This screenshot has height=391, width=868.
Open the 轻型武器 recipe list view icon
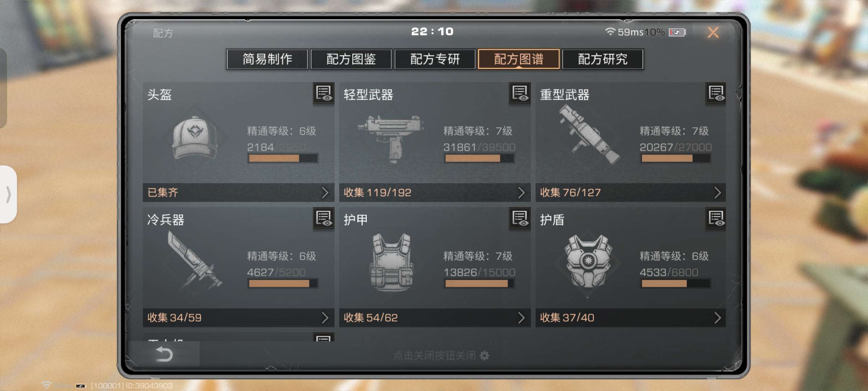pos(520,93)
